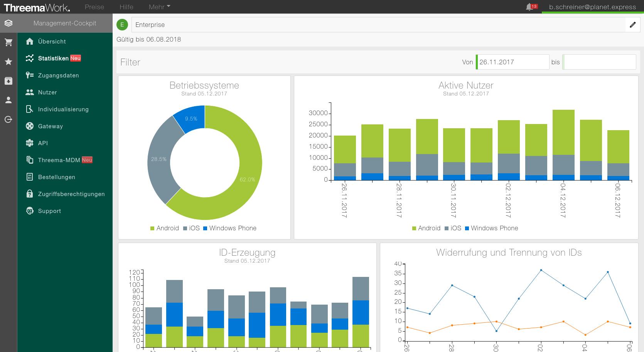644x352 pixels.
Task: Click the ThreemaWork logo
Action: tap(37, 7)
